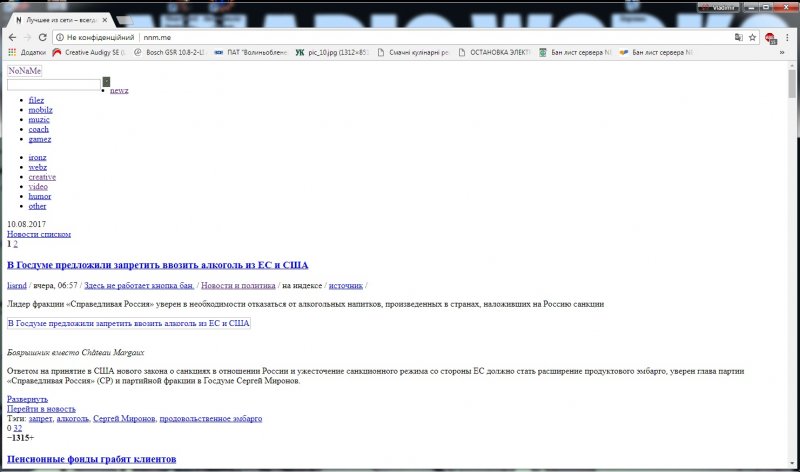Open the tag 'Сергей Миронов'
This screenshot has height=472, width=800.
(x=124, y=418)
